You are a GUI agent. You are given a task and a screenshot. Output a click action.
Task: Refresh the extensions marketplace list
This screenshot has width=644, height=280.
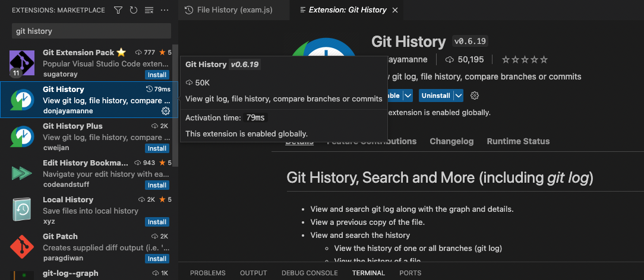tap(134, 10)
